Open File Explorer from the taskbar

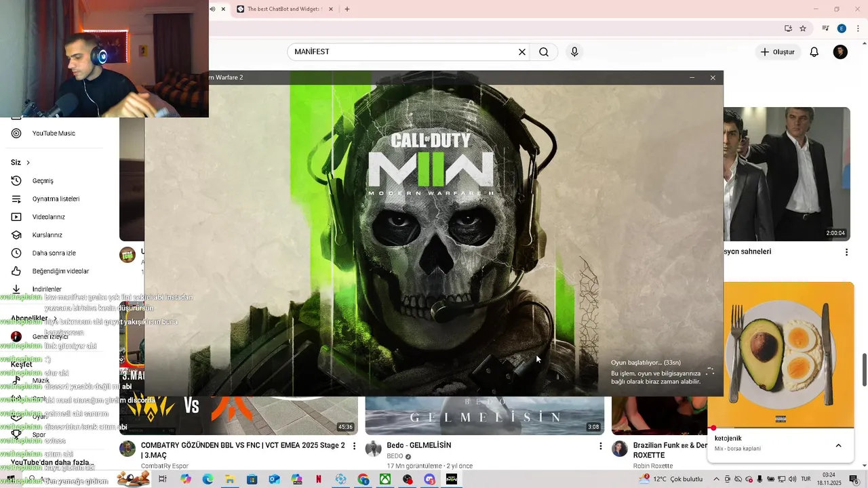pyautogui.click(x=230, y=479)
